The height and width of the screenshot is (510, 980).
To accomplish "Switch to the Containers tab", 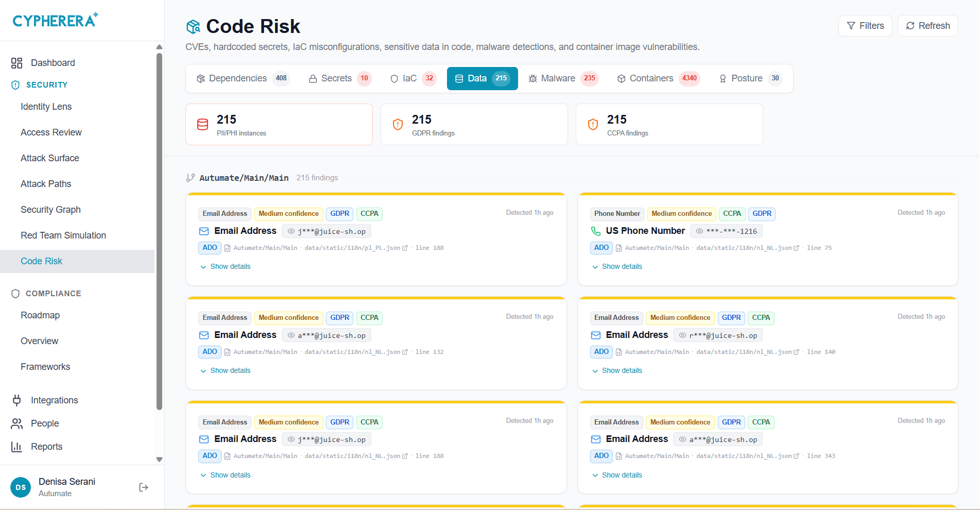I will (x=658, y=78).
